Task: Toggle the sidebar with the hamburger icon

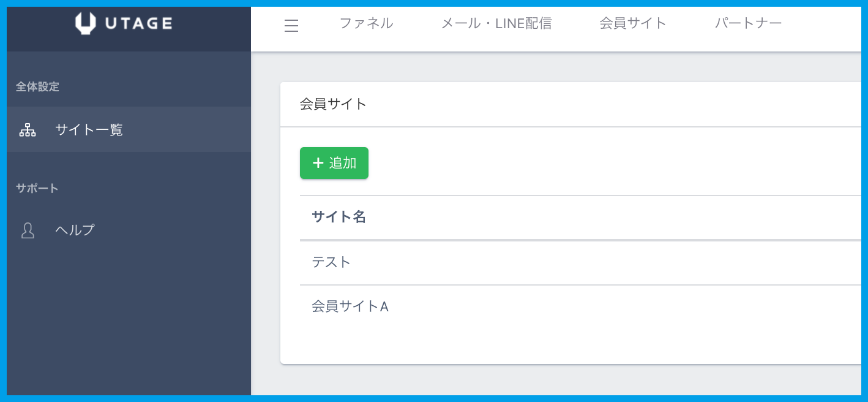Action: pos(291,26)
